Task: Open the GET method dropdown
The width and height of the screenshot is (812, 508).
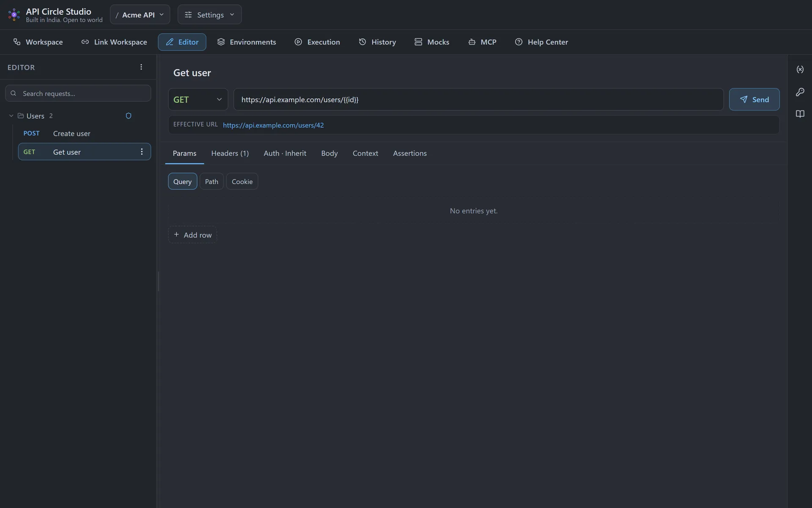Action: pos(198,99)
